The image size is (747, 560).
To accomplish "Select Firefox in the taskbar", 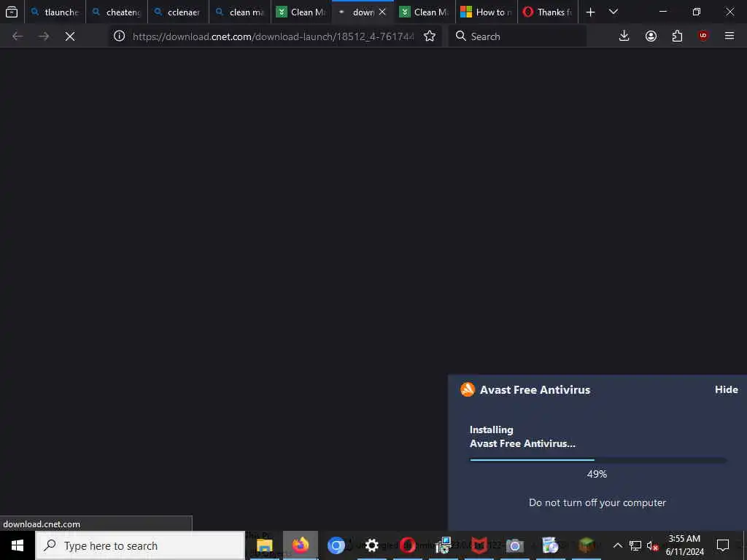I will (300, 545).
